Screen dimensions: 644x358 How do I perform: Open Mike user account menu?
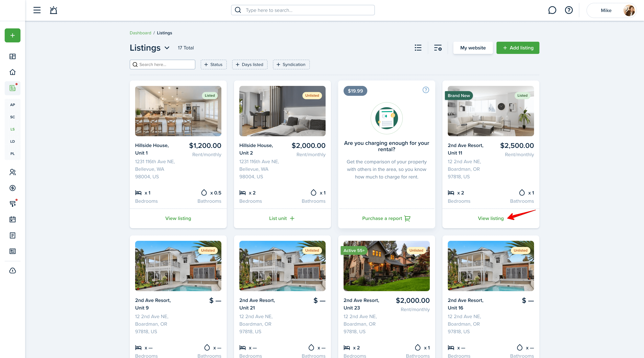coord(611,10)
